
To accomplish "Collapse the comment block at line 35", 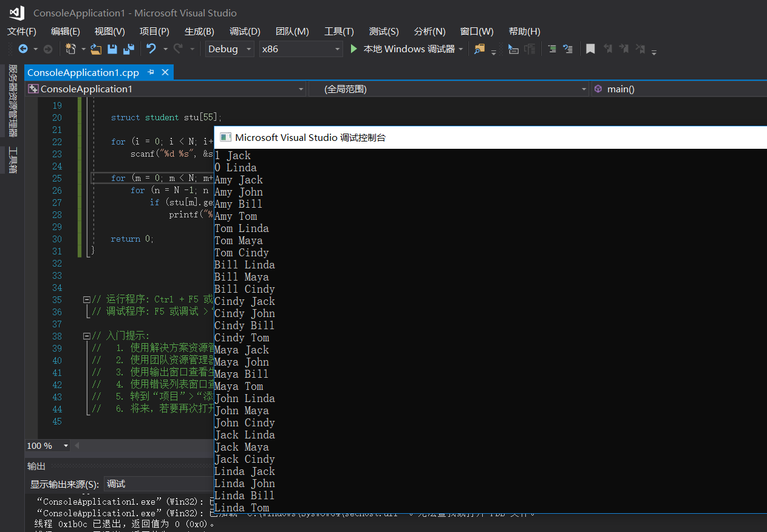I will pyautogui.click(x=87, y=299).
